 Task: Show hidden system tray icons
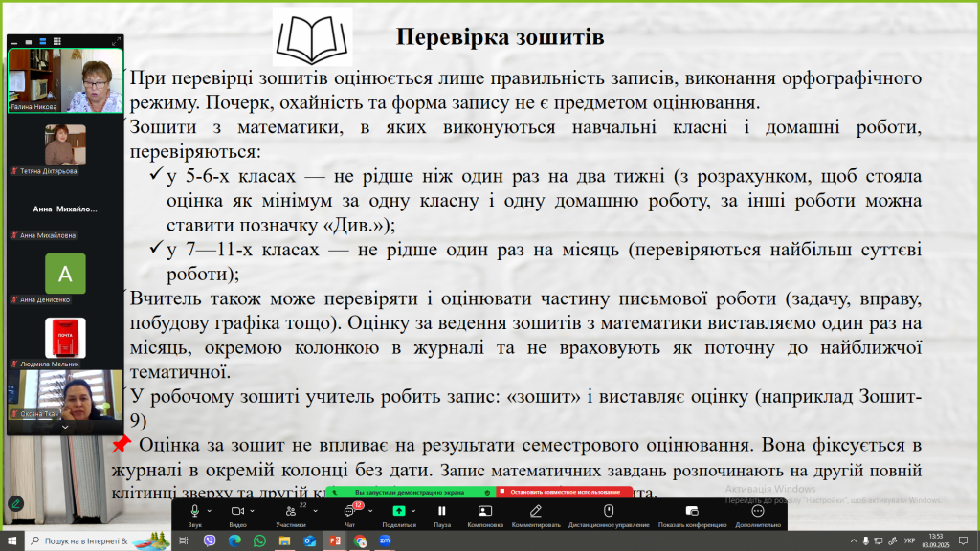[854, 541]
